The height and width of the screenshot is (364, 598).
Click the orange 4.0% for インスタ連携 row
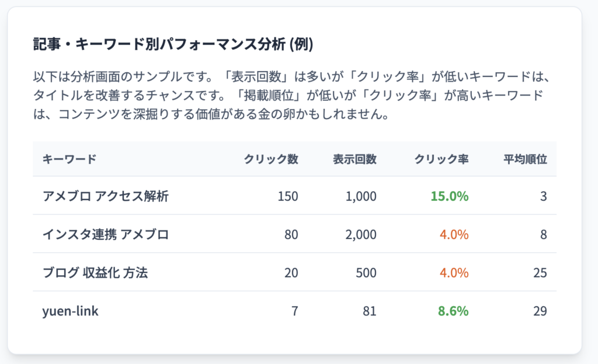click(453, 235)
